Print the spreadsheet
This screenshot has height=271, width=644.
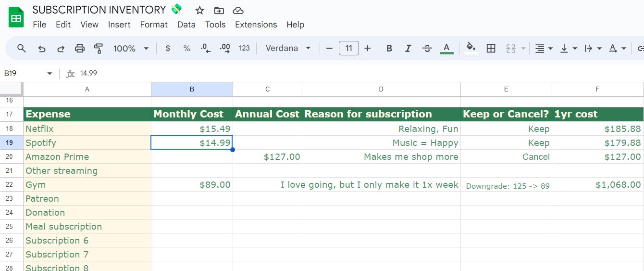(x=80, y=48)
